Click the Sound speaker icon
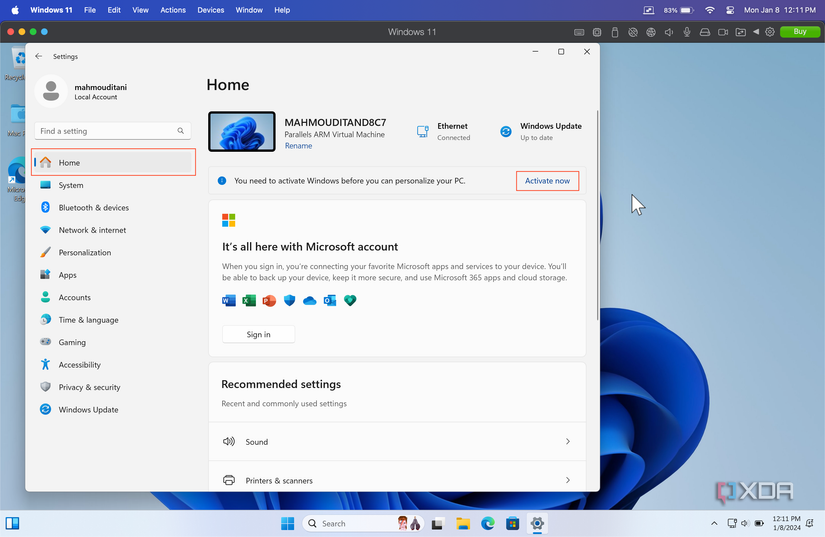Image resolution: width=825 pixels, height=537 pixels. pos(229,441)
